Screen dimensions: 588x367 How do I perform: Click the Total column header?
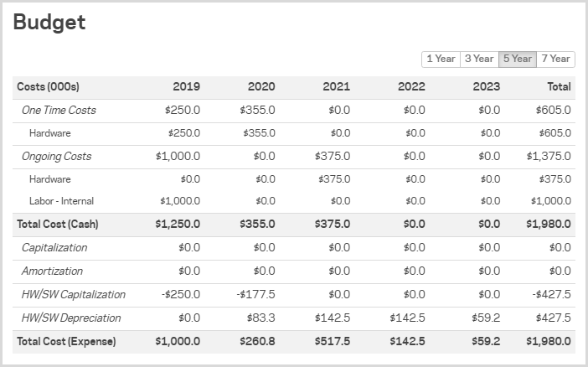point(559,86)
